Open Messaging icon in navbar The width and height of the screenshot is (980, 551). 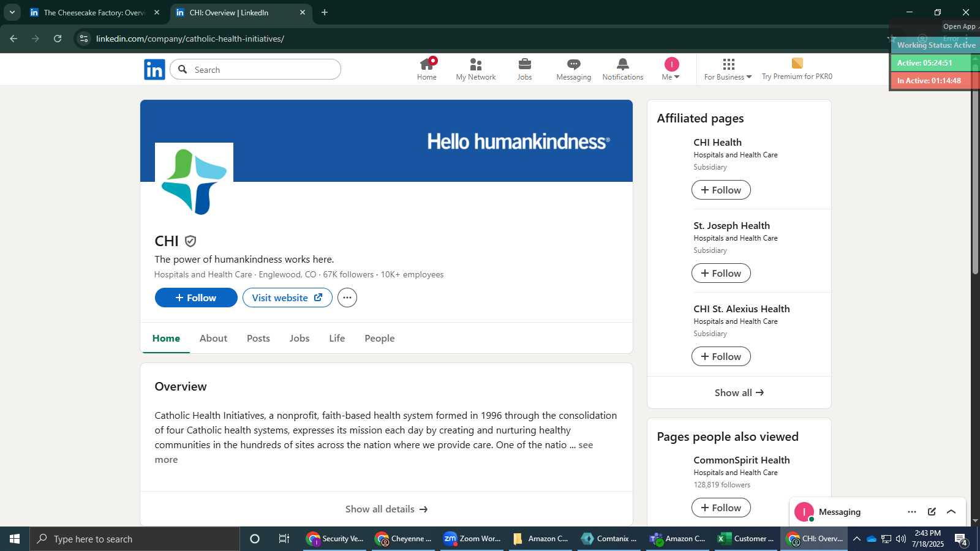574,69
